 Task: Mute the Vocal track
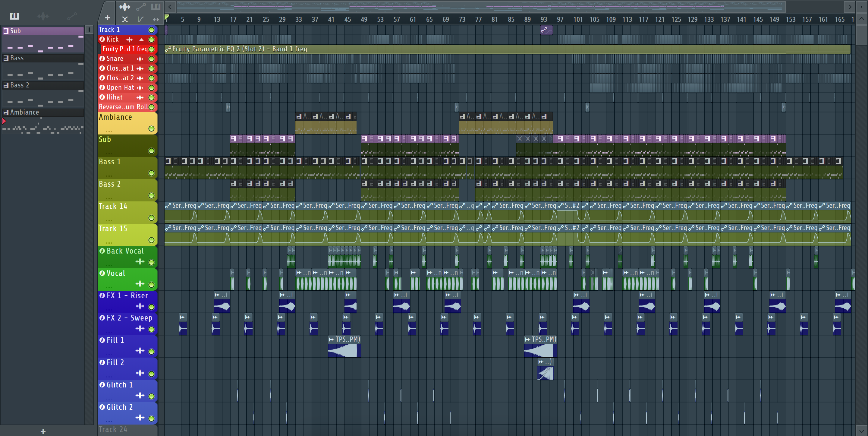152,285
